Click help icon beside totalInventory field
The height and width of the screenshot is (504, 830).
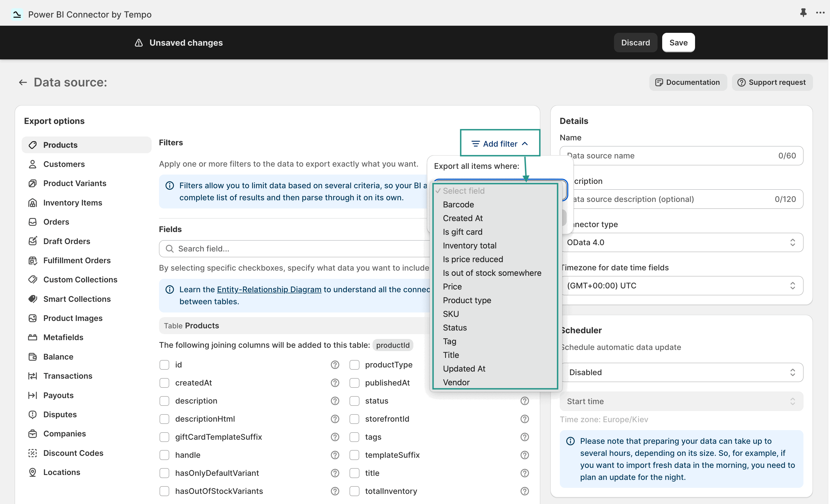[524, 491]
